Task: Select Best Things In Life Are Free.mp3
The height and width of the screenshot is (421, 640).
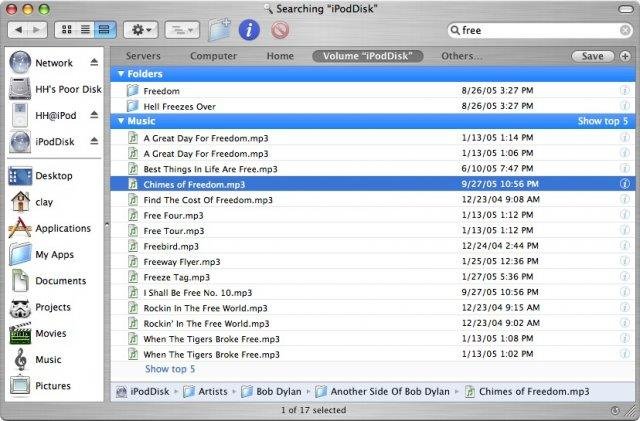Action: [x=373, y=169]
